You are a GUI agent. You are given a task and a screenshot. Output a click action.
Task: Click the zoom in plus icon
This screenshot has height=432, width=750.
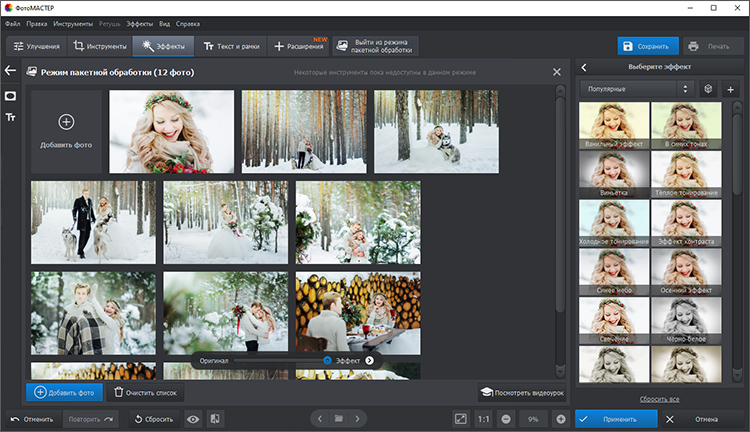point(561,419)
